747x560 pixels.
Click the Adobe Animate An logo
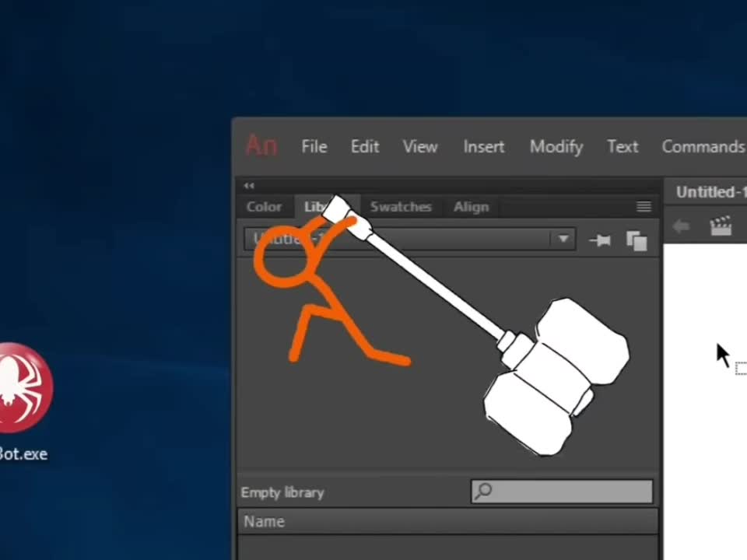pos(261,145)
